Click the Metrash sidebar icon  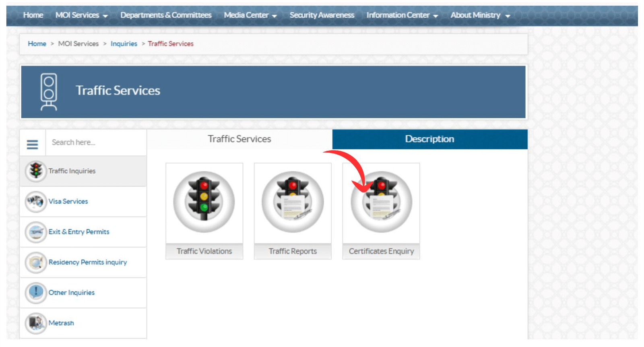click(36, 323)
